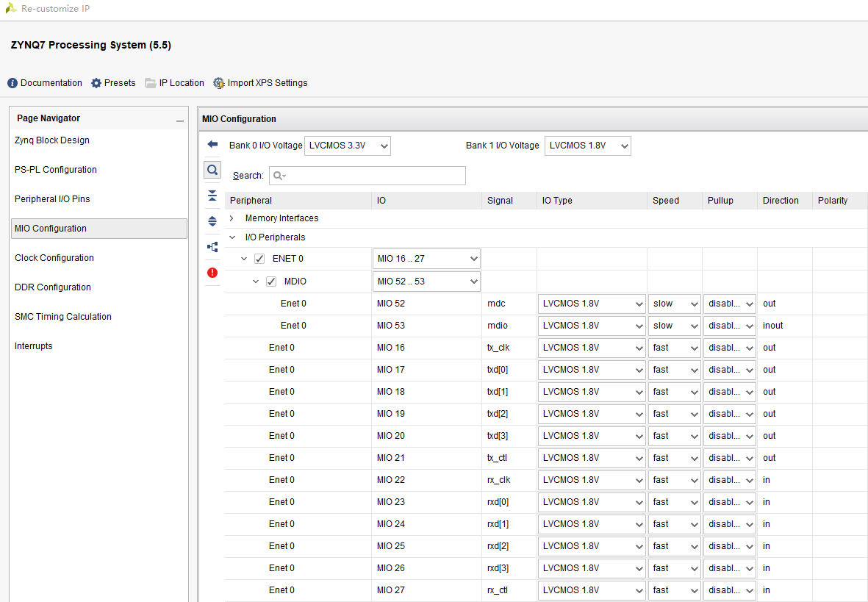Click the Presets gear icon
This screenshot has height=602, width=868.
(x=96, y=83)
